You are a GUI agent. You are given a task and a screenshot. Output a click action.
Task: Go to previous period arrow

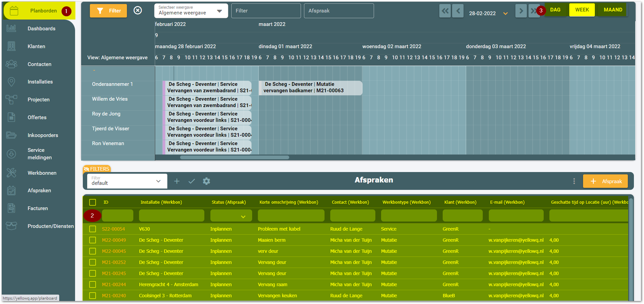(x=458, y=11)
